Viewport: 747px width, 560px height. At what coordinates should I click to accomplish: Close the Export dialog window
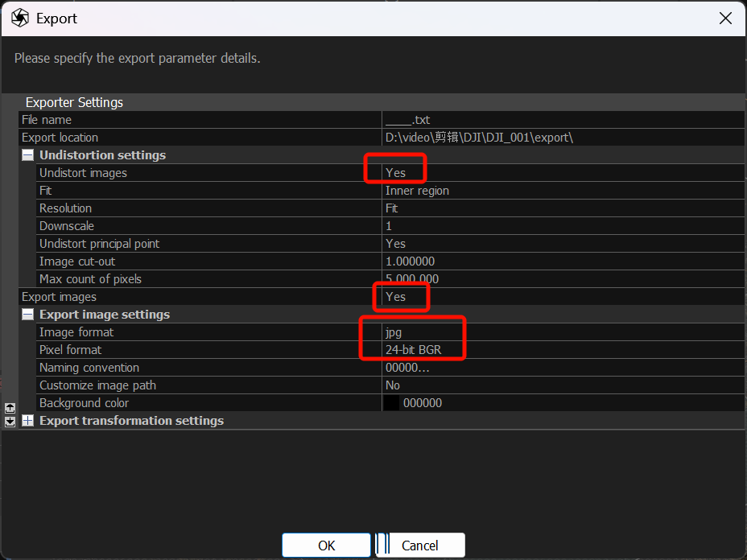724,18
